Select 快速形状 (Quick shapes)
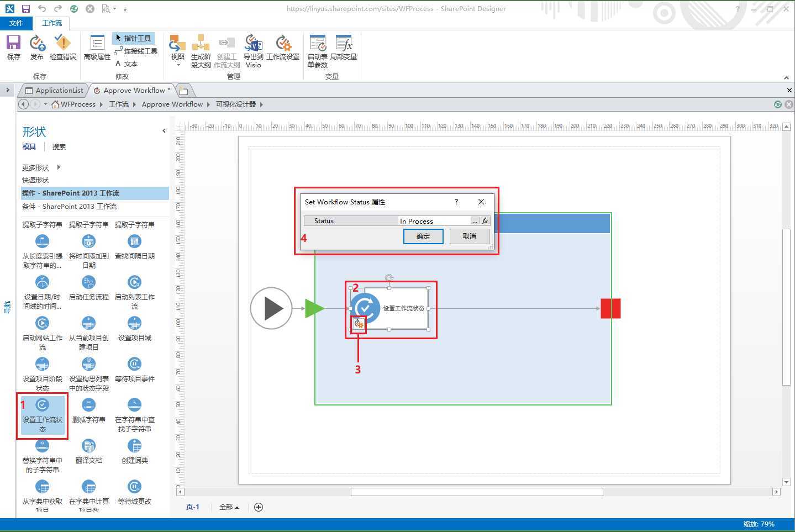 tap(35, 180)
